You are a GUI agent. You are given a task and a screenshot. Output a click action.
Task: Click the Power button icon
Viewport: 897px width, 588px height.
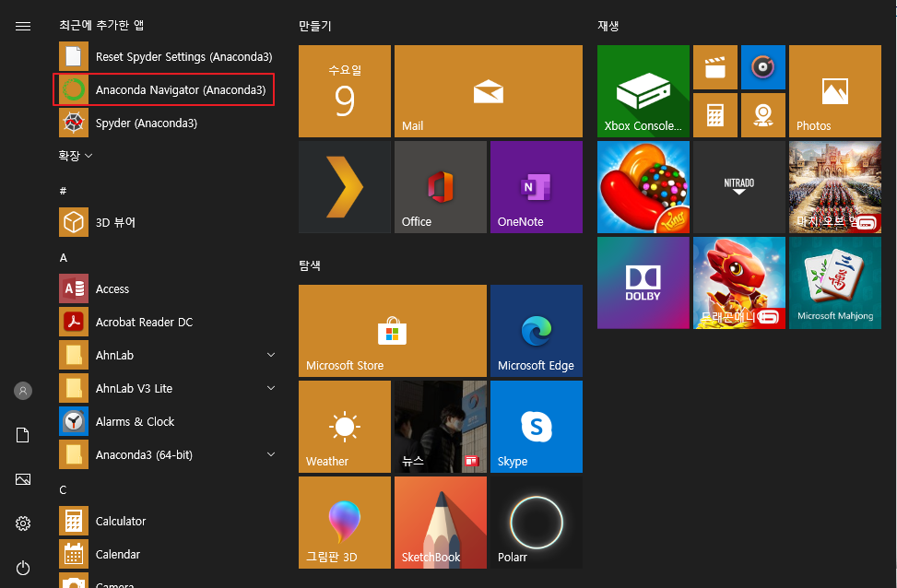(x=23, y=568)
